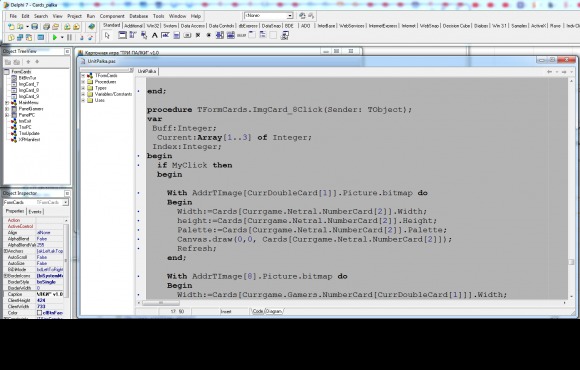Image resolution: width=580 pixels, height=370 pixels.
Task: Select the arrow pointer tool on palette
Action: tap(107, 36)
